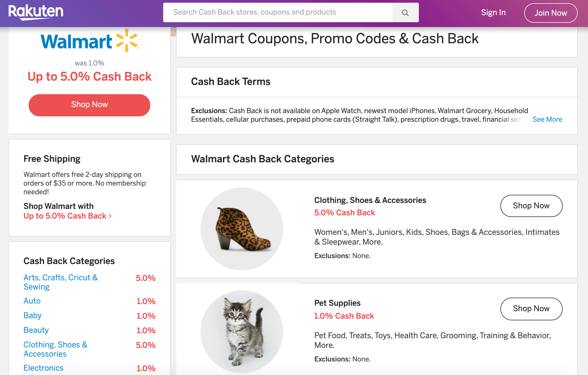The image size is (588, 375).
Task: Click Sign In
Action: tap(493, 13)
